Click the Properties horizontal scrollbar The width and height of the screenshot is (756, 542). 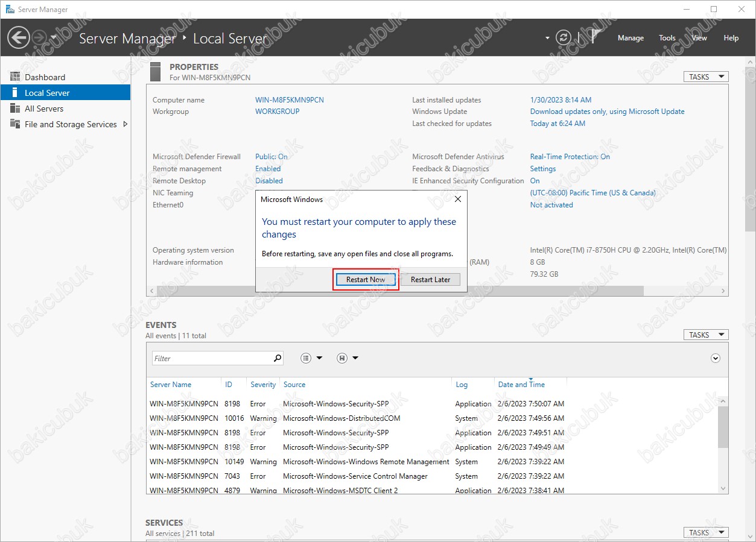click(400, 291)
